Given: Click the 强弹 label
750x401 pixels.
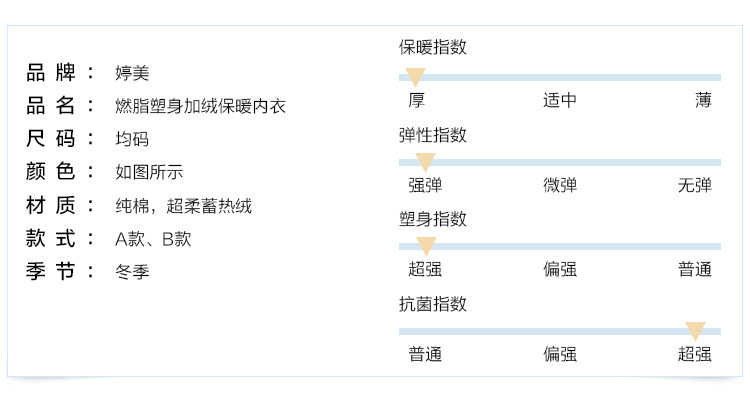Looking at the screenshot, I should pos(425,185).
